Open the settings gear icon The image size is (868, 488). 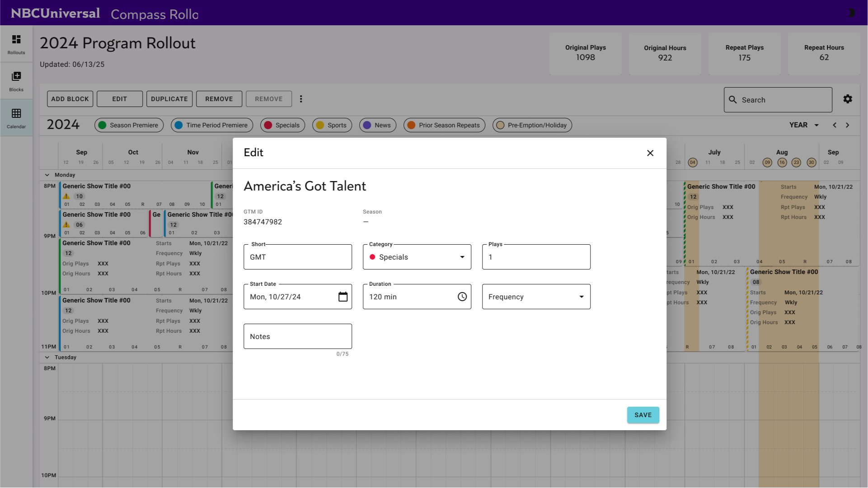pos(848,99)
